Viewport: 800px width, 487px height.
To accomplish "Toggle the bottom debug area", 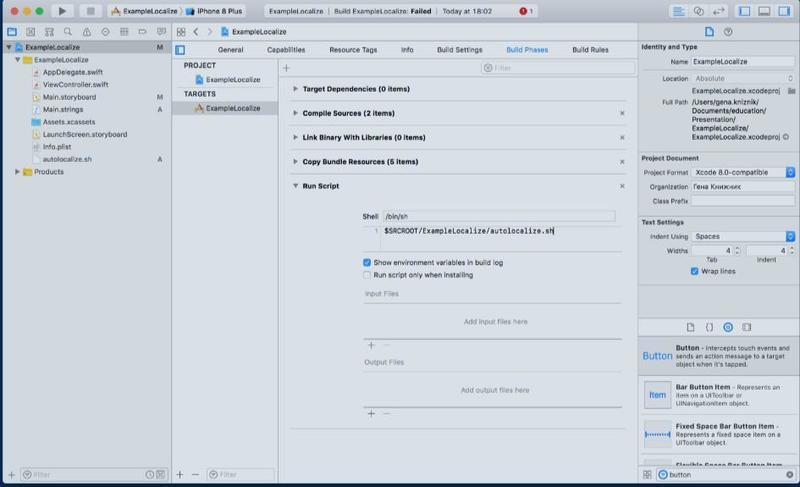I will point(764,11).
